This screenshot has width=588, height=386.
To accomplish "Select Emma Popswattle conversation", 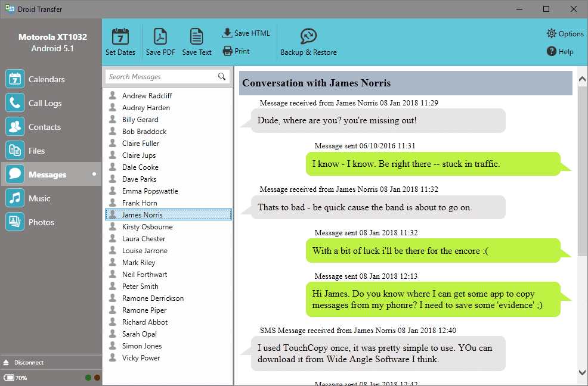I will (x=168, y=191).
